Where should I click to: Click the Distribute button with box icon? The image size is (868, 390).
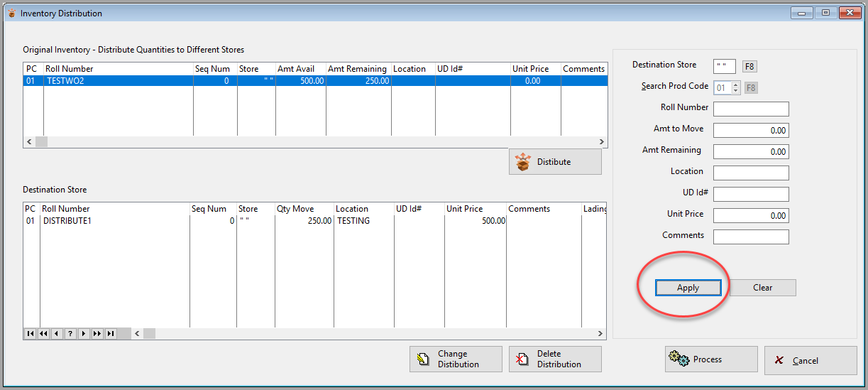tap(555, 161)
